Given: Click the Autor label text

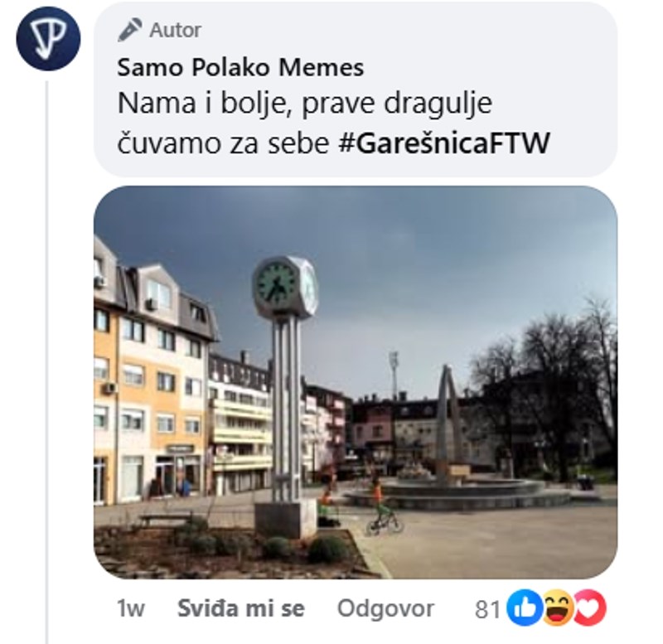Looking at the screenshot, I should click(x=175, y=31).
